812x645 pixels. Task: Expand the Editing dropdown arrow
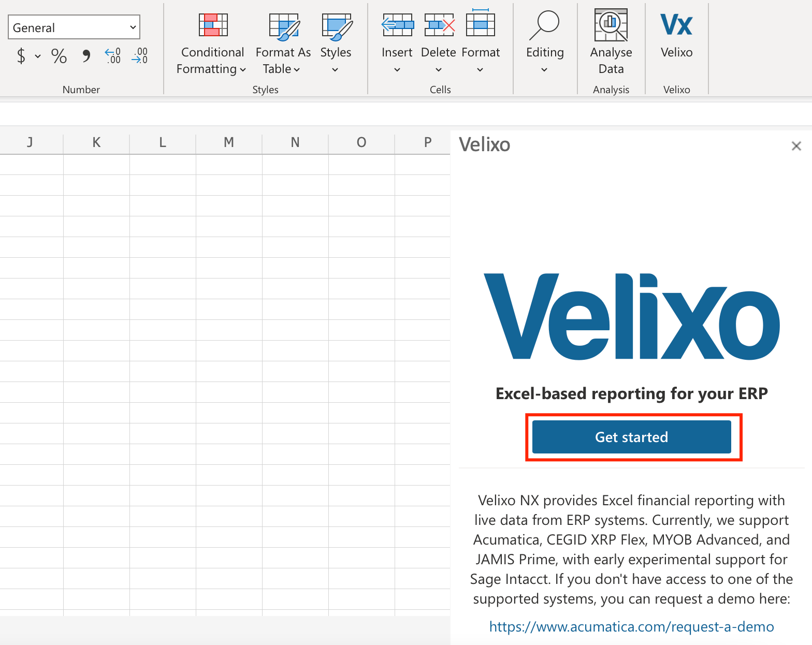[x=544, y=70]
